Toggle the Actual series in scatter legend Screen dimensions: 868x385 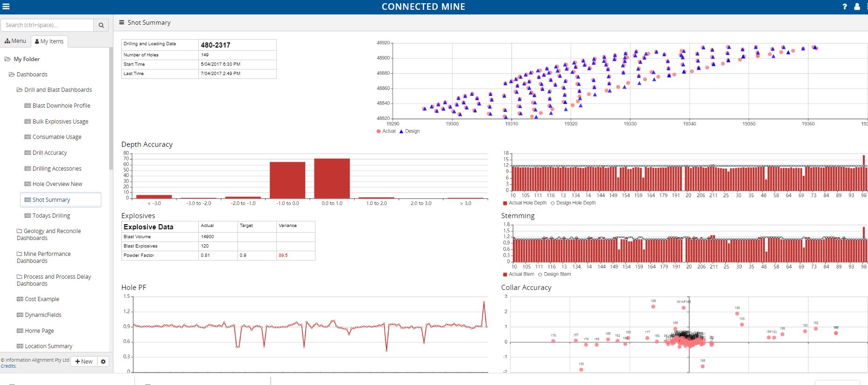[386, 131]
